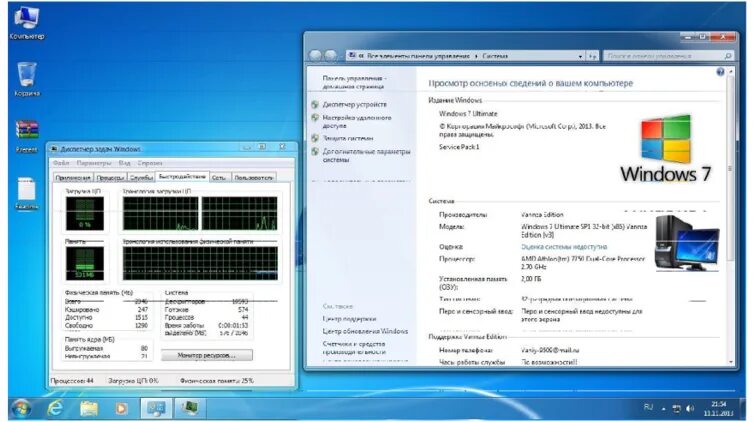
Task: Open Панель управления домашняя страница link
Action: (x=354, y=82)
